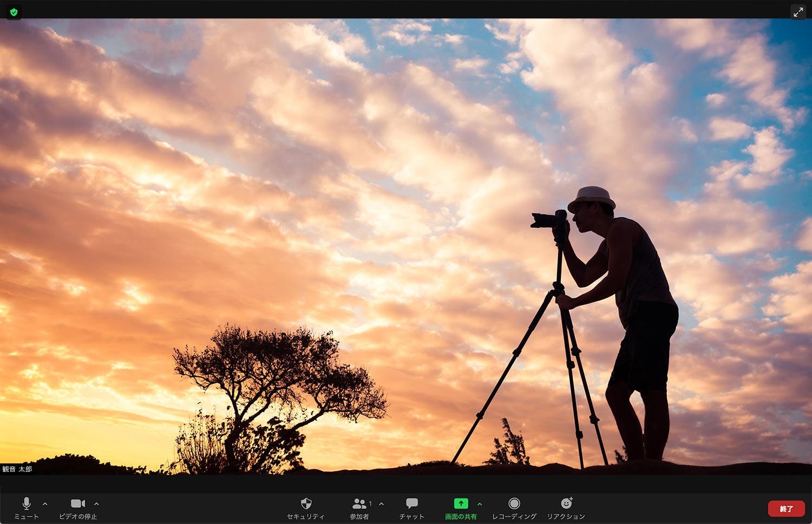Open chat via the speech bubble icon
The image size is (812, 524).
click(412, 503)
